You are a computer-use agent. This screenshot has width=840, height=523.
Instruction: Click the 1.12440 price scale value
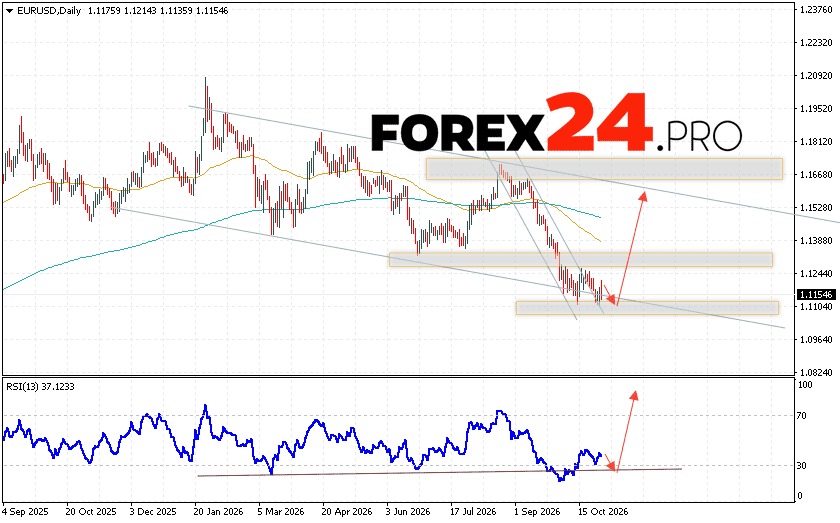(816, 274)
